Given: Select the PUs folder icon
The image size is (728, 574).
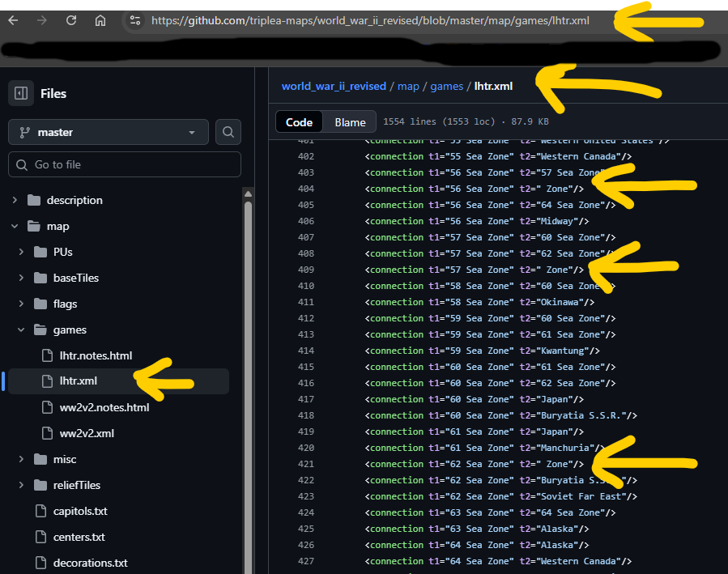Looking at the screenshot, I should [40, 252].
